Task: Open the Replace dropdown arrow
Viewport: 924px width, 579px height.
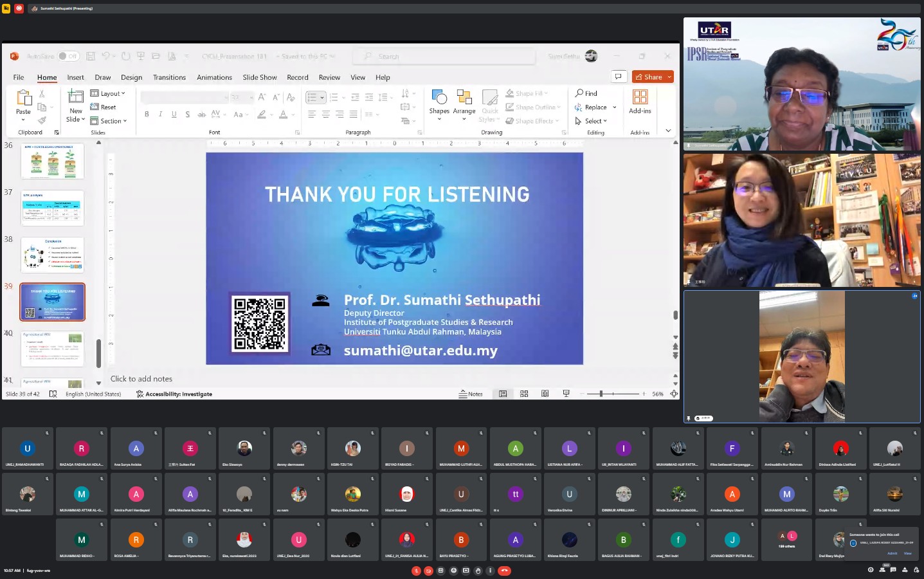Action: tap(615, 107)
